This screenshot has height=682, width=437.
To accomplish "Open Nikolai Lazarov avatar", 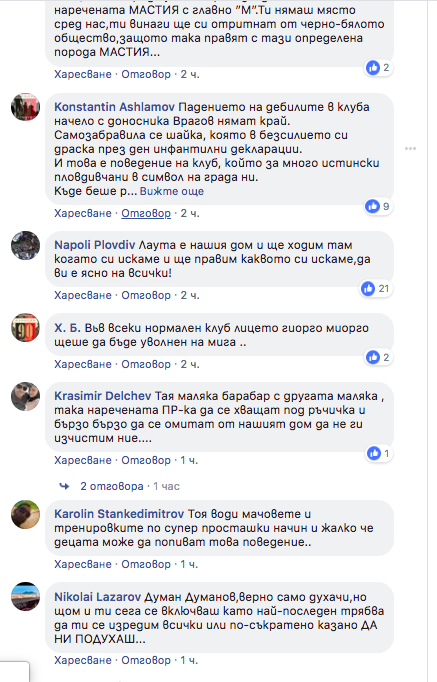I will click(x=25, y=597).
